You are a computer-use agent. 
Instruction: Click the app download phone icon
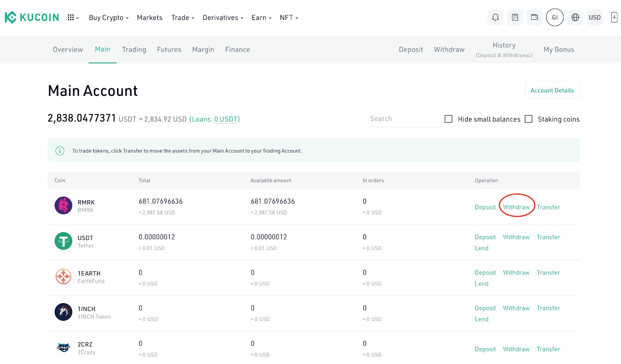point(614,17)
